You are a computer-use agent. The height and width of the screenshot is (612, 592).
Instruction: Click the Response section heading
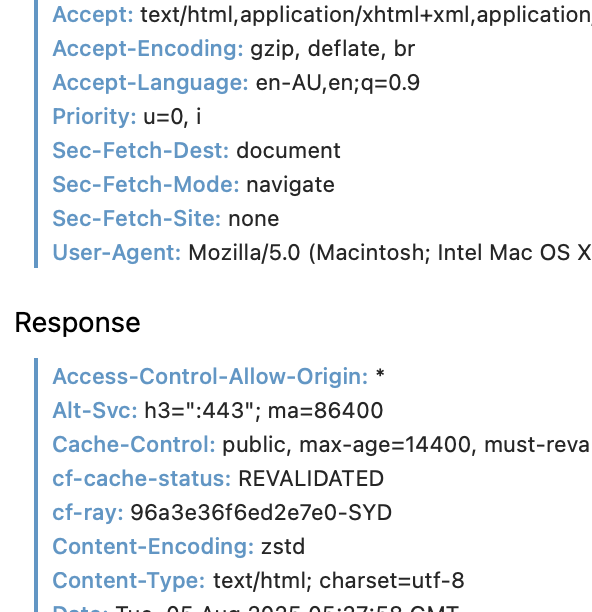(77, 323)
